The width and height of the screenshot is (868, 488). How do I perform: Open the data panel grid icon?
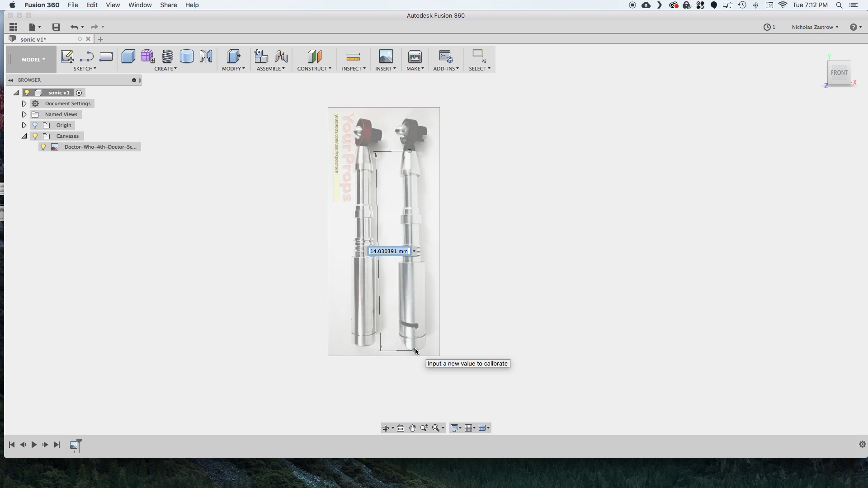point(13,27)
